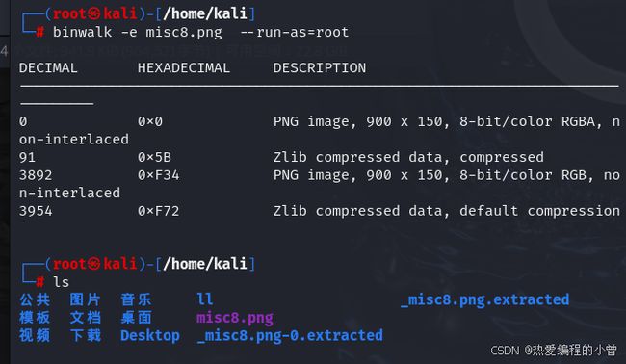Click the 桌面 folder entry
This screenshot has width=626, height=364.
136,318
